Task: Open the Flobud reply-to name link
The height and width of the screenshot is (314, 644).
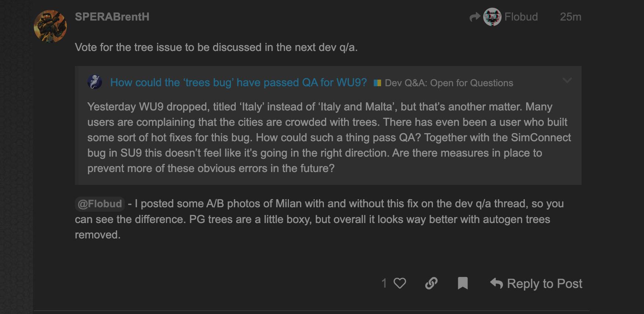Action: pos(521,17)
